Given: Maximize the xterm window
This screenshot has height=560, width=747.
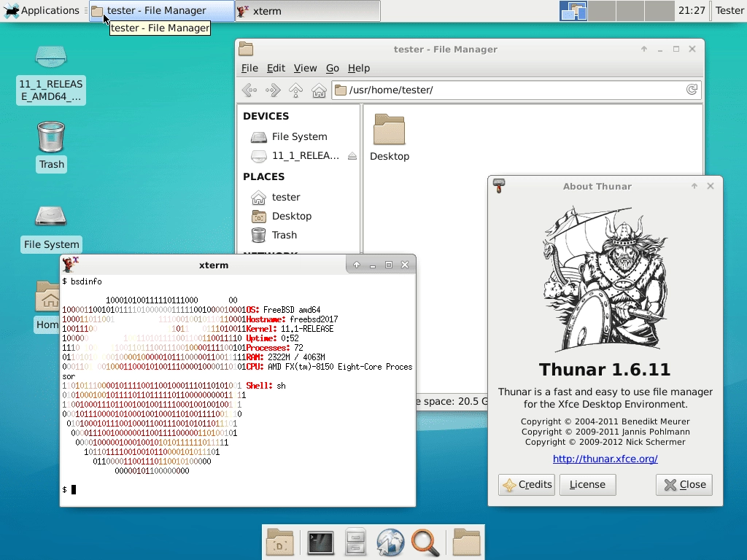Looking at the screenshot, I should coord(388,265).
